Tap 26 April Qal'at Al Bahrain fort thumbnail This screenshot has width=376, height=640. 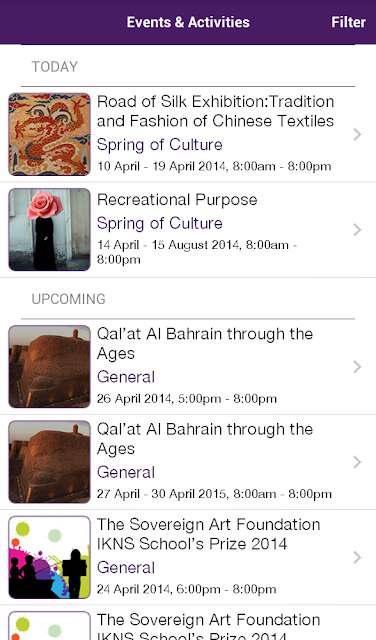(49, 367)
